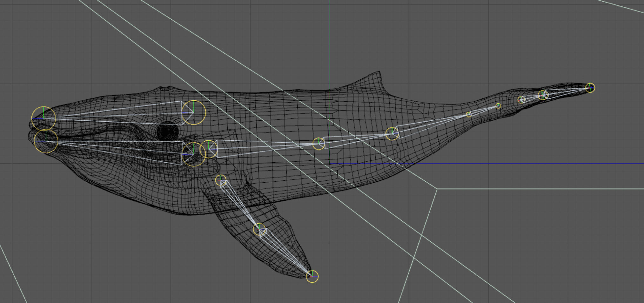Select the joint at the tail tip
The width and height of the screenshot is (644, 303).
point(590,88)
